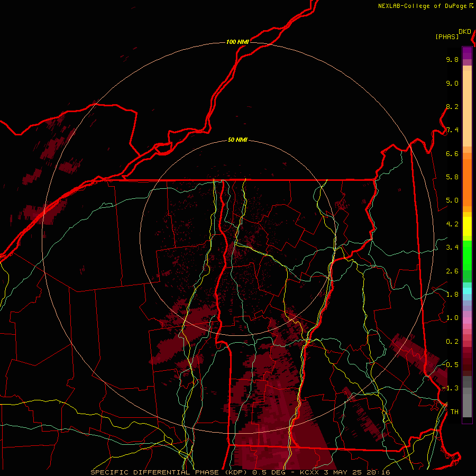Click the TH label on the color scale
476x476 pixels.
point(454,412)
